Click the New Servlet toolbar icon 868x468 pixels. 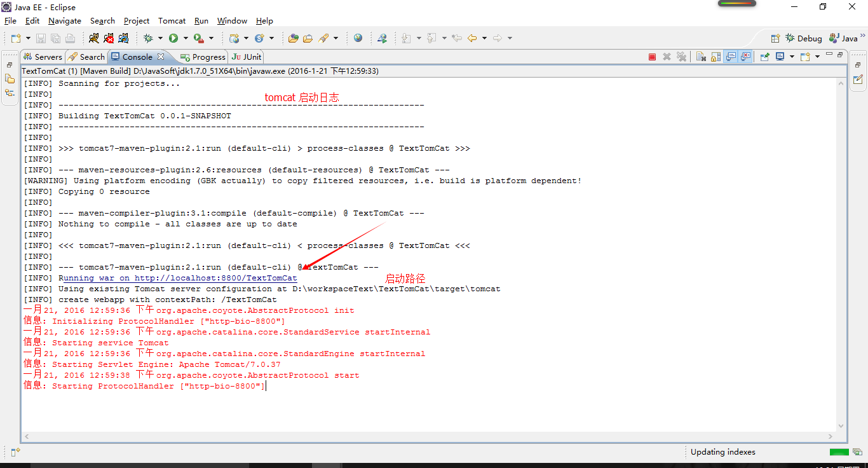point(259,38)
